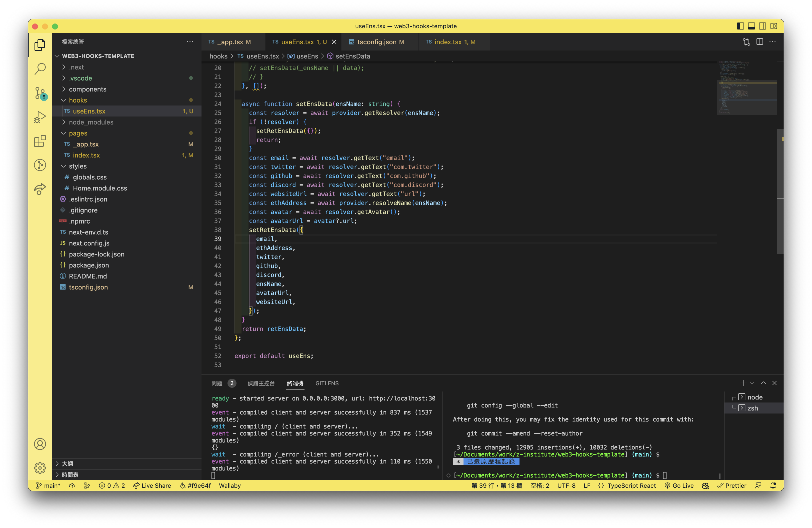Open the Search view in activity bar
The height and width of the screenshot is (528, 812).
click(40, 68)
